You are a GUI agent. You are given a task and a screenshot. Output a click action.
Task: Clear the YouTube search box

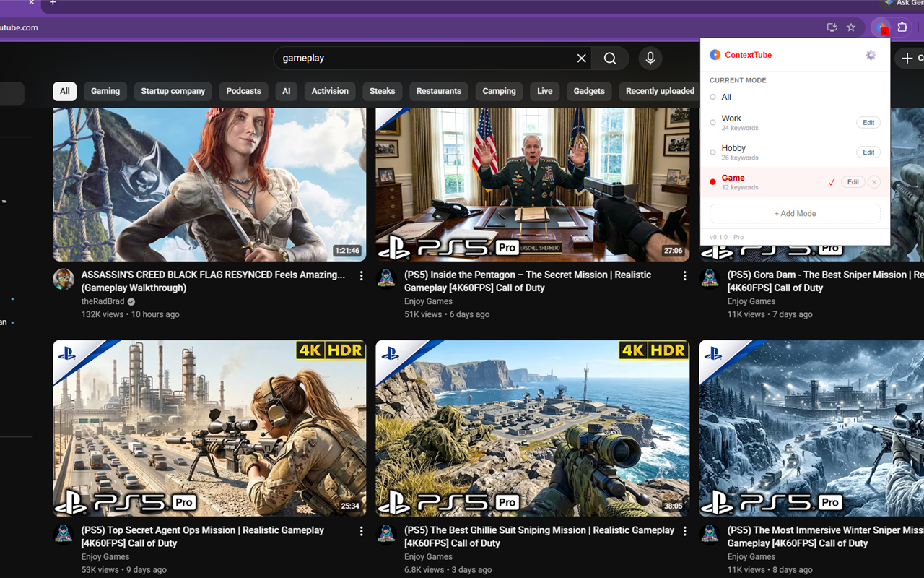pos(581,59)
